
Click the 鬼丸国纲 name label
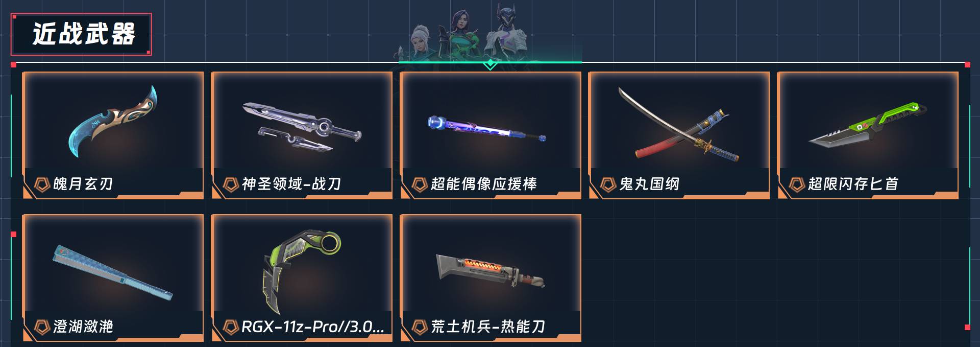click(x=649, y=184)
